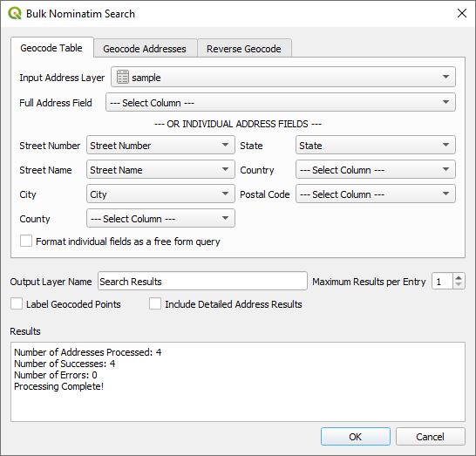Screen dimensions: 476x456
Task: Click the 'OR INDIVIDUAL ADDRESS FIELDS' heading text
Action: click(x=238, y=124)
